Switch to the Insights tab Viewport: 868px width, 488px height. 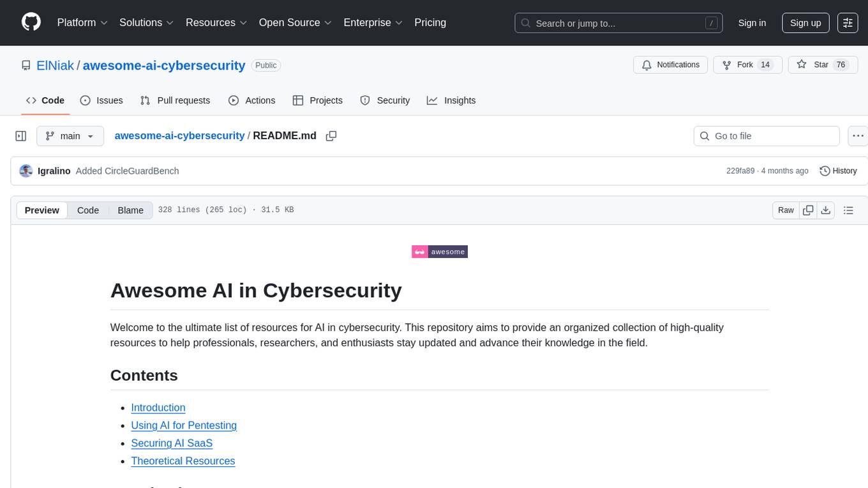pos(451,100)
